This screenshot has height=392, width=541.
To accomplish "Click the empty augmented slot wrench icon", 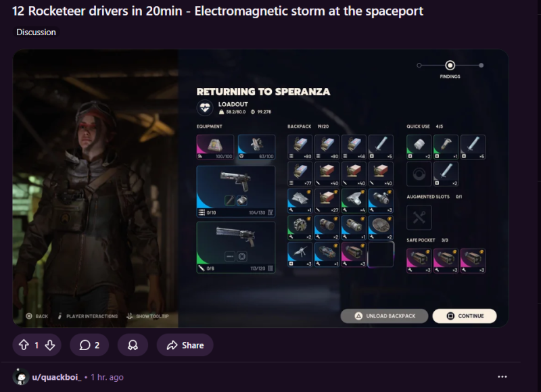I will tap(419, 218).
